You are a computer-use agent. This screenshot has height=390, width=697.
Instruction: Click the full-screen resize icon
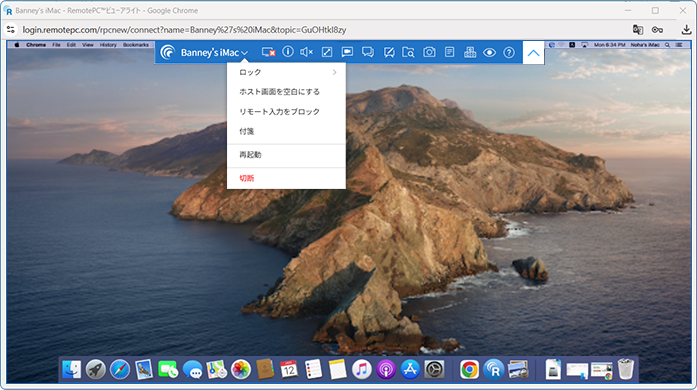[x=327, y=52]
